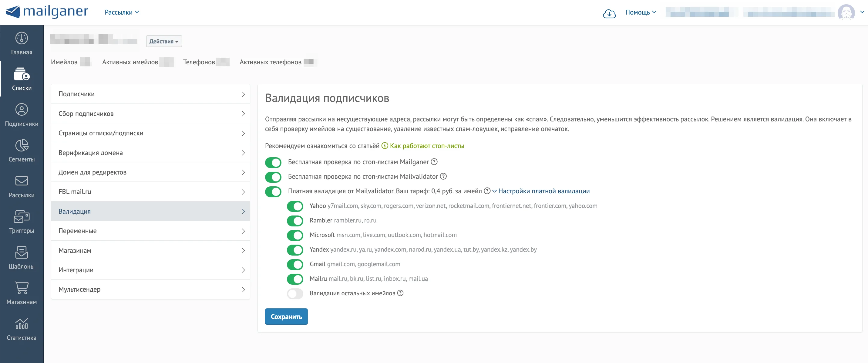Click the chevron on Сбор подписчиков row

click(x=243, y=114)
